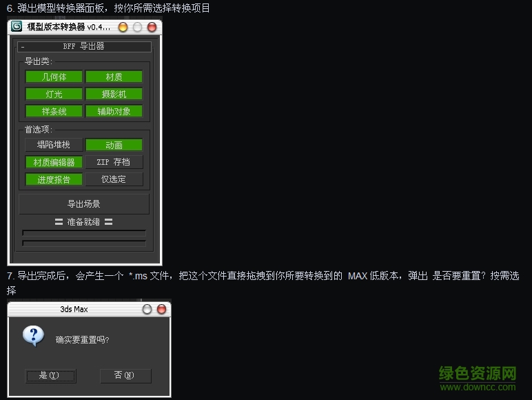Toggle the 样条线 export class button
The image size is (532, 400).
tap(54, 111)
